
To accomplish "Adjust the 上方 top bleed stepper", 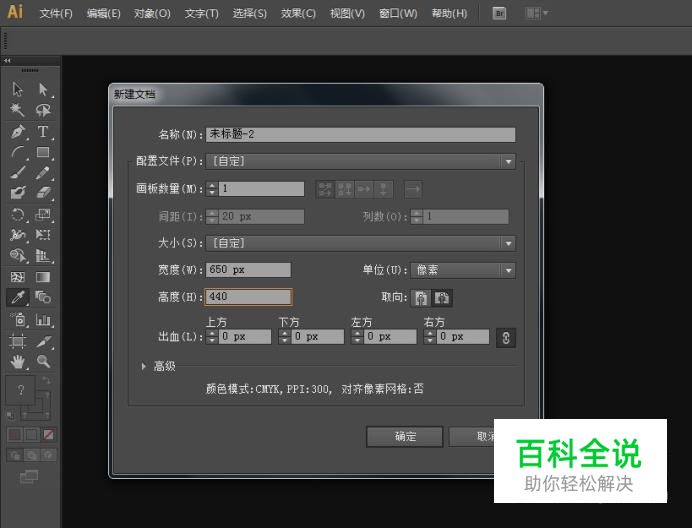I will click(212, 337).
